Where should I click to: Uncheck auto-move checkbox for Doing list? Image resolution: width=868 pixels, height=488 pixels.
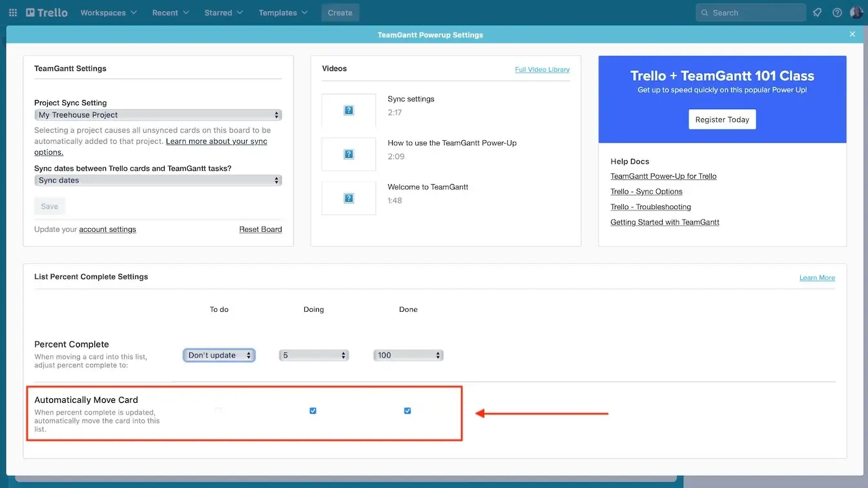pyautogui.click(x=313, y=411)
